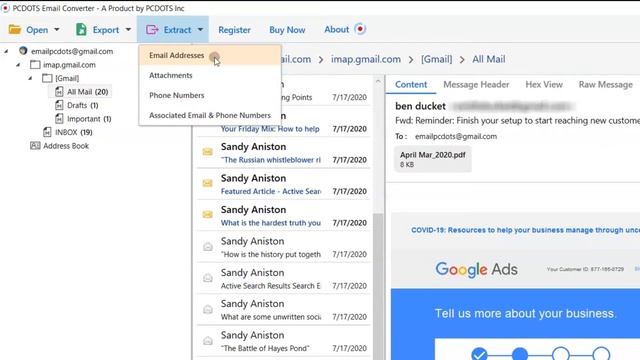Switch to the Hex View tab
The image size is (640, 360).
[x=544, y=84]
